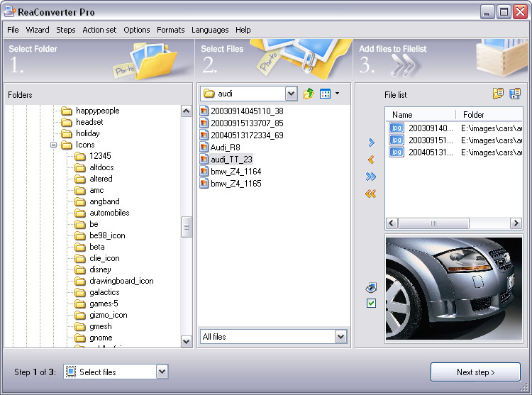Open the audi folder dropdown

[x=291, y=94]
